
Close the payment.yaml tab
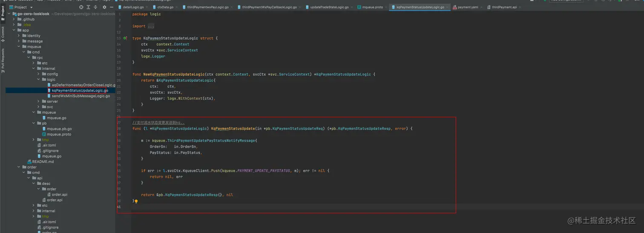(x=482, y=7)
